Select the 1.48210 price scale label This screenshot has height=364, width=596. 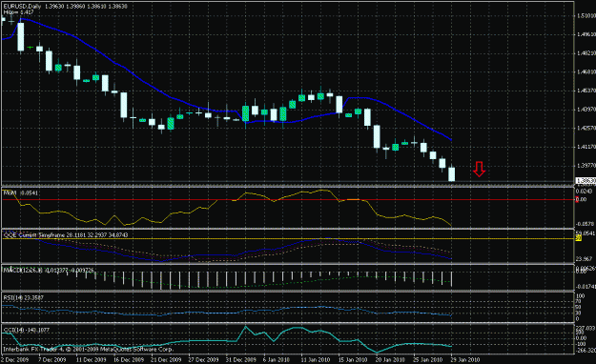pos(586,53)
